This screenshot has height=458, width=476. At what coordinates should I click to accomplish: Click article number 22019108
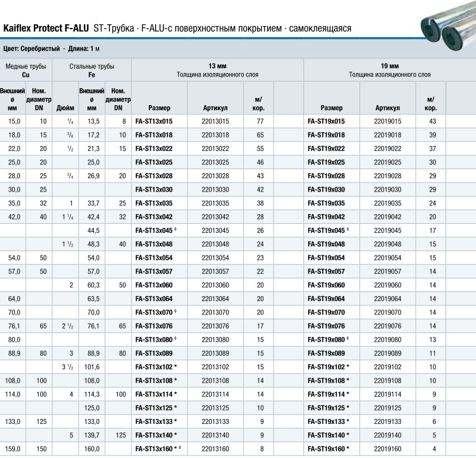click(x=388, y=381)
